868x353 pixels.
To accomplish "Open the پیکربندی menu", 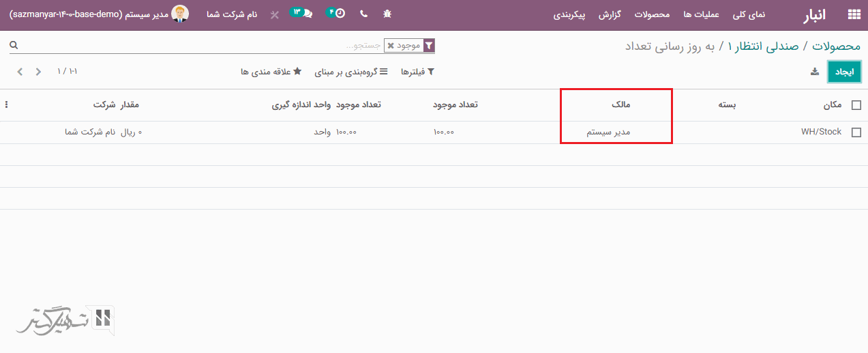I will pos(569,14).
